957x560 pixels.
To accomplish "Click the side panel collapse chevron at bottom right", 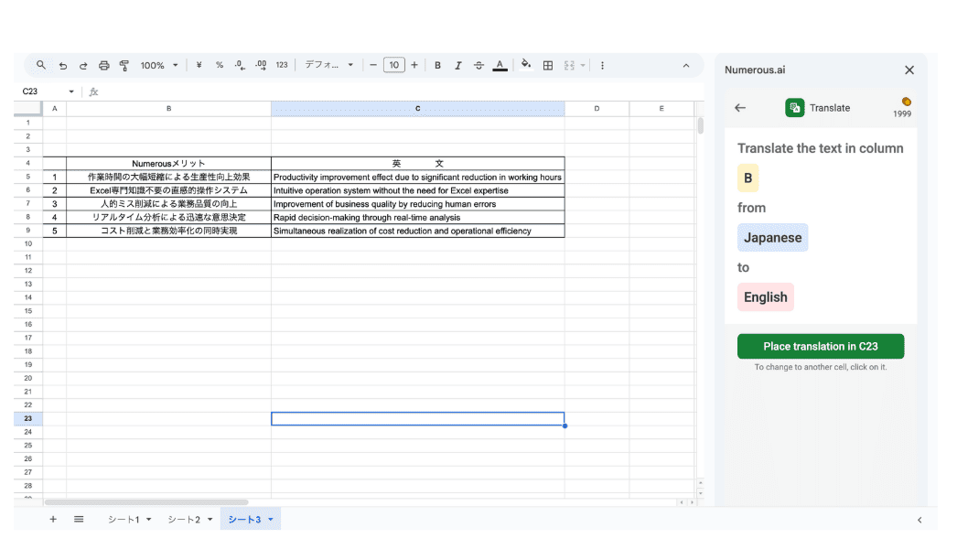I will [919, 521].
